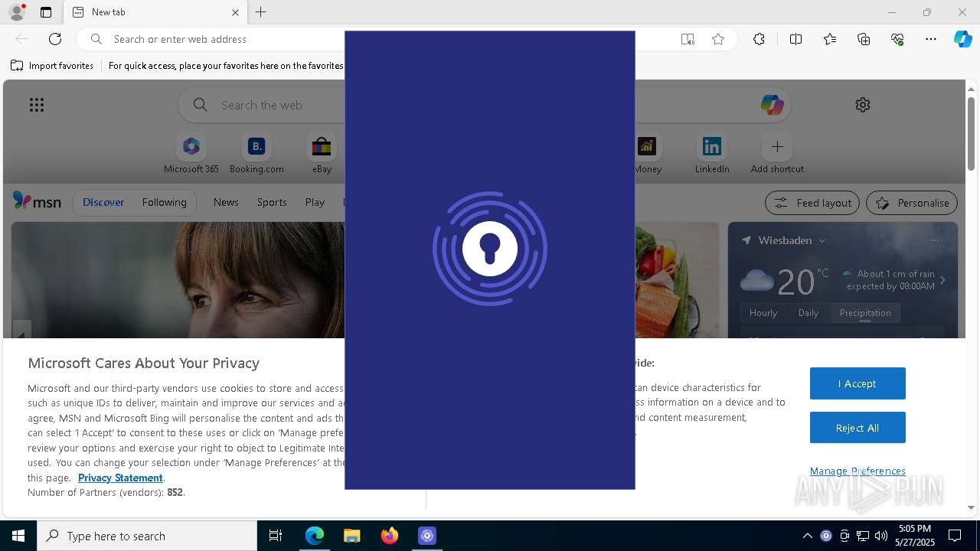
Task: Open notification center icon
Action: (955, 536)
